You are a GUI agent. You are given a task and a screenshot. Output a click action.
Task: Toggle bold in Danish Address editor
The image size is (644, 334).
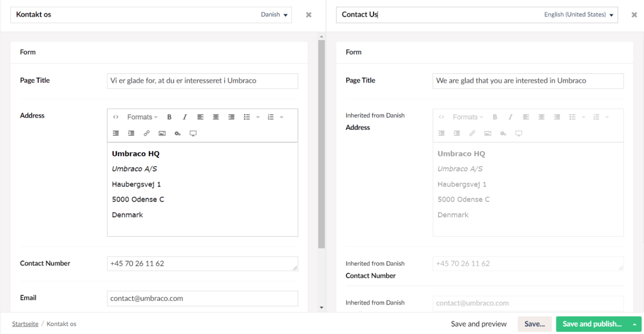pos(170,117)
